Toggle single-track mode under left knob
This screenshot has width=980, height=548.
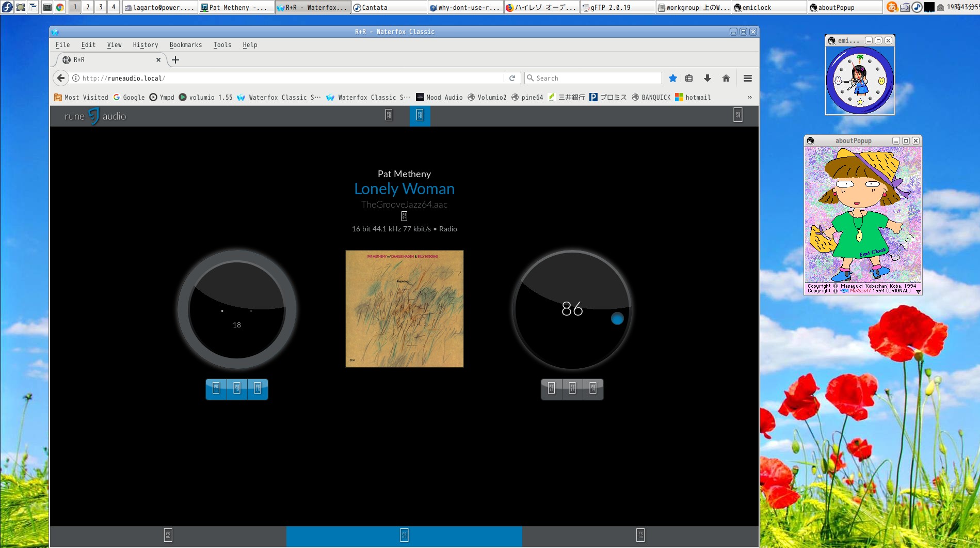coord(256,389)
